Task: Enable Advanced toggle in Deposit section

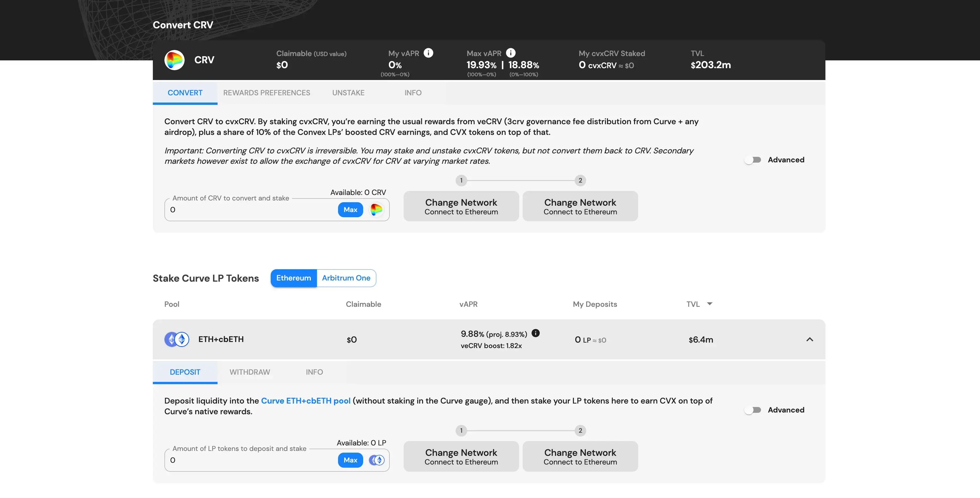Action: coord(753,410)
